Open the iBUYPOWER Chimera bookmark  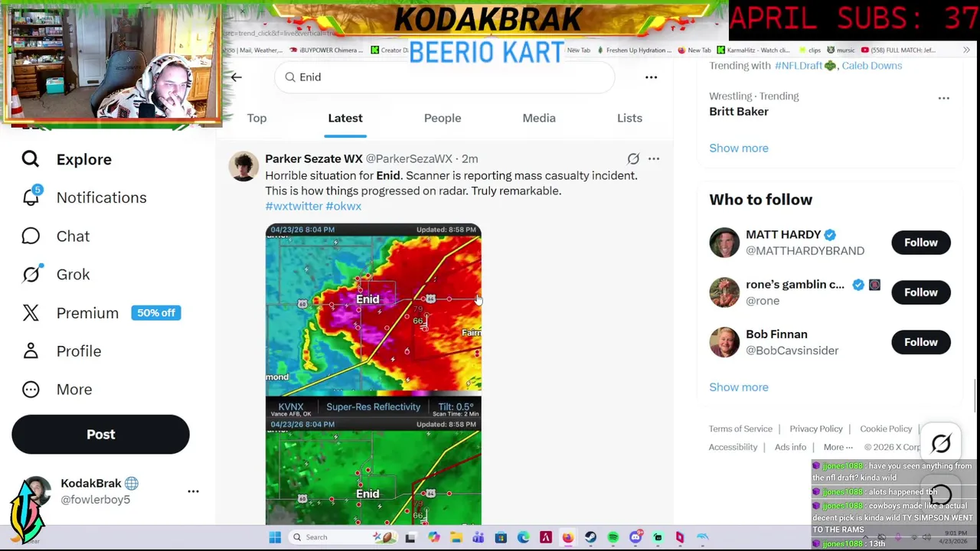tap(325, 50)
